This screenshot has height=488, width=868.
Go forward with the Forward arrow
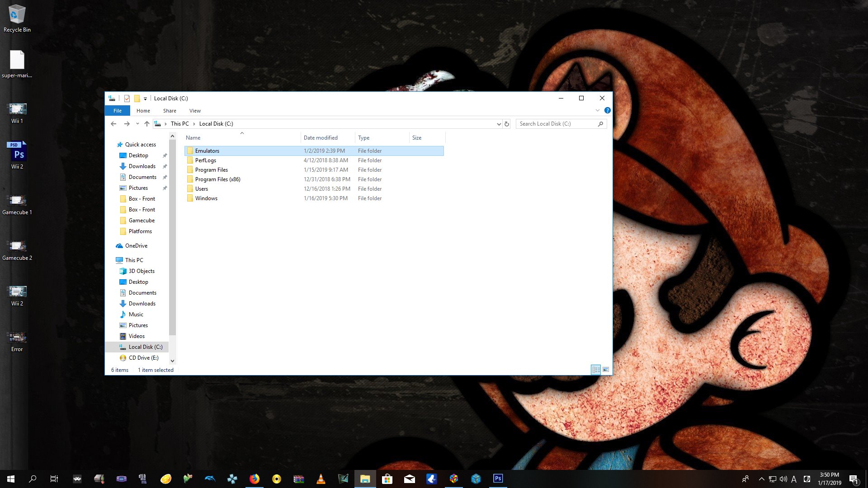pos(127,124)
